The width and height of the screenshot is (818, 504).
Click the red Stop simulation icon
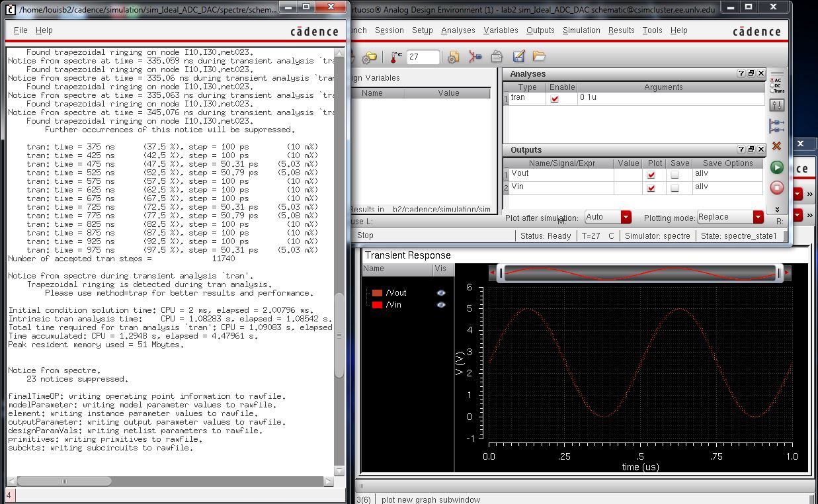777,187
